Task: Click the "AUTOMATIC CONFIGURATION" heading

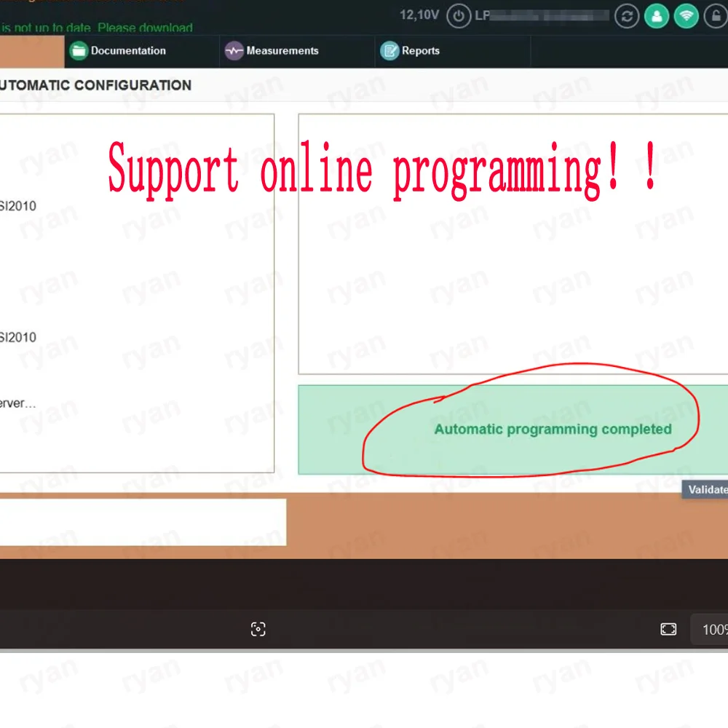Action: [95, 85]
